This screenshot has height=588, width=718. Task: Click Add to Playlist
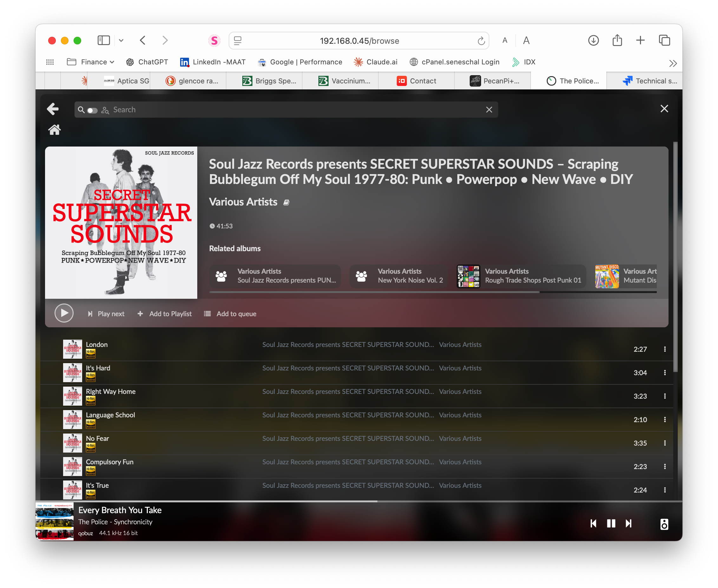(x=165, y=314)
